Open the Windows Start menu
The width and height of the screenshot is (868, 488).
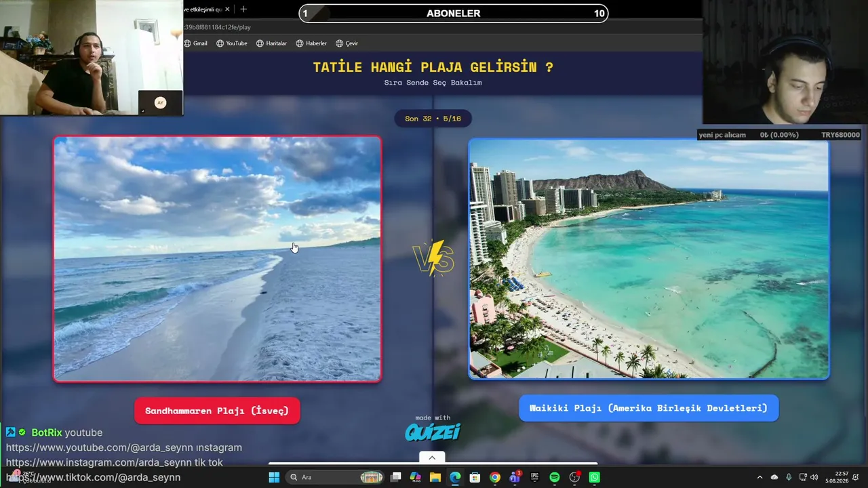274,477
